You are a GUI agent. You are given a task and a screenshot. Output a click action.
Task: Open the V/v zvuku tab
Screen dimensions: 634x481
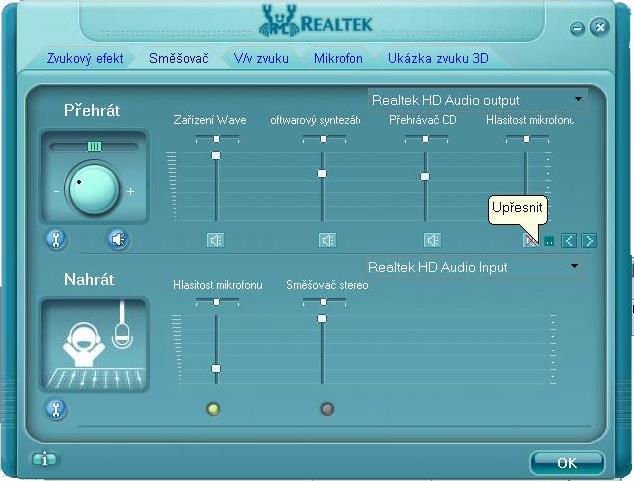coord(261,59)
